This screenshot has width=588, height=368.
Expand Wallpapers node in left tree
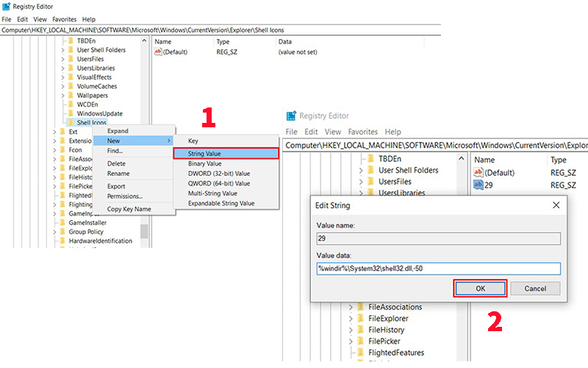coord(62,96)
